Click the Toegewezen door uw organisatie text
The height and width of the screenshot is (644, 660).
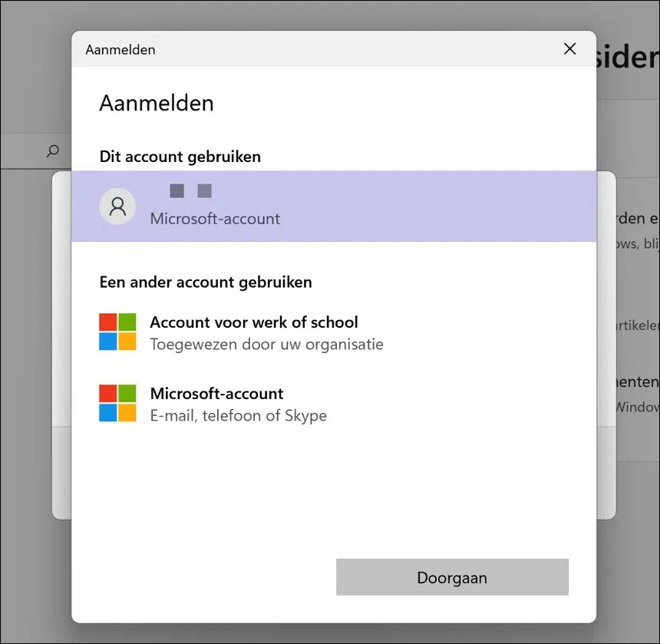(267, 345)
